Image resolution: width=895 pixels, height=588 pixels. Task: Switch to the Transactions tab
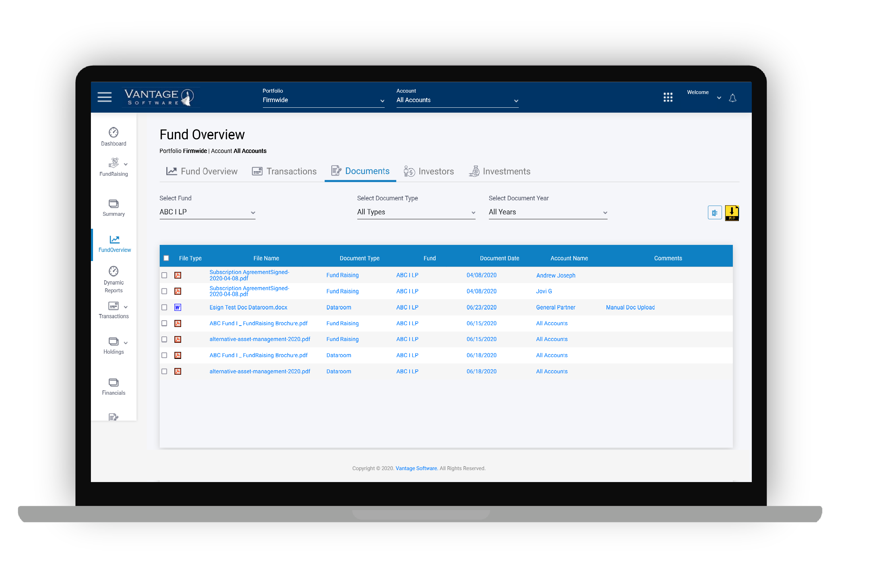285,171
